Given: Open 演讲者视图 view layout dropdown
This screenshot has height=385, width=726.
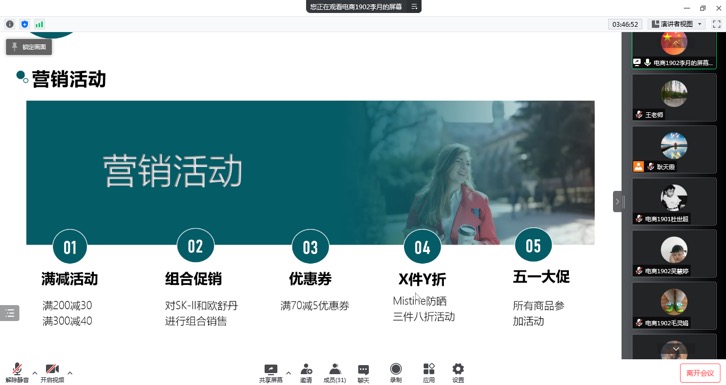Looking at the screenshot, I should [676, 24].
